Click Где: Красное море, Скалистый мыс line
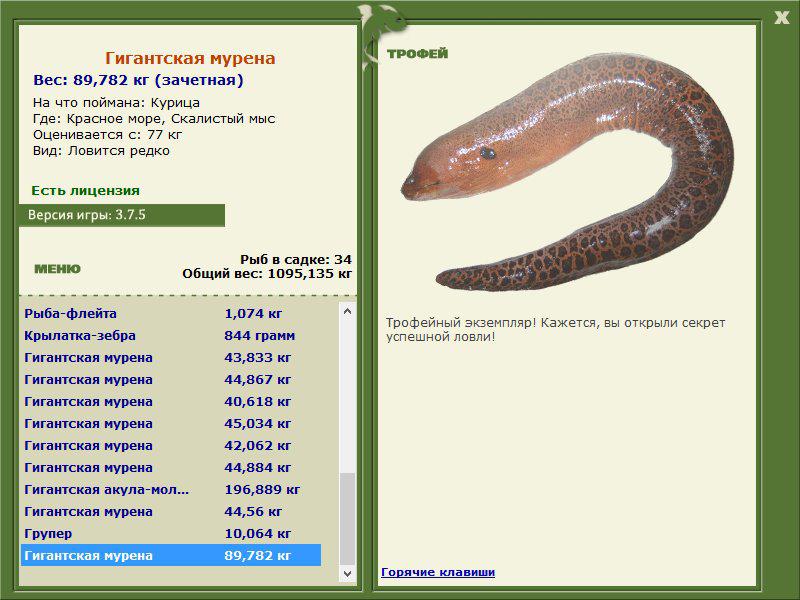 [154, 119]
